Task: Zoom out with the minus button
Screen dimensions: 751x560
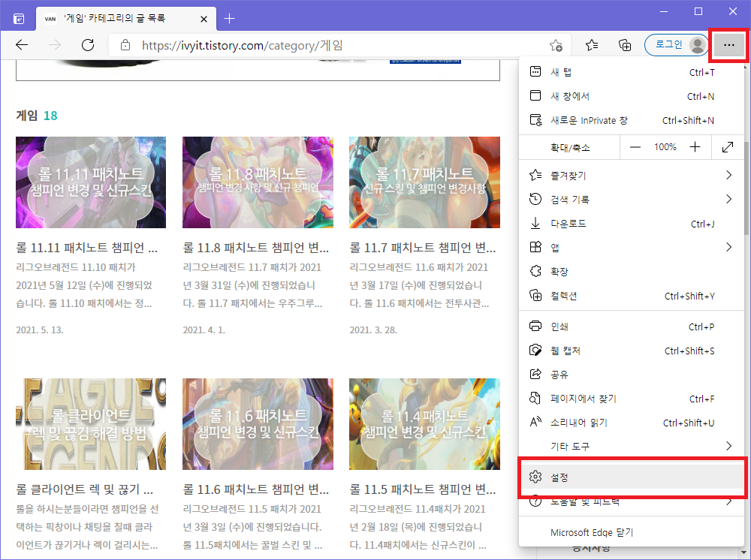Action: [x=635, y=147]
